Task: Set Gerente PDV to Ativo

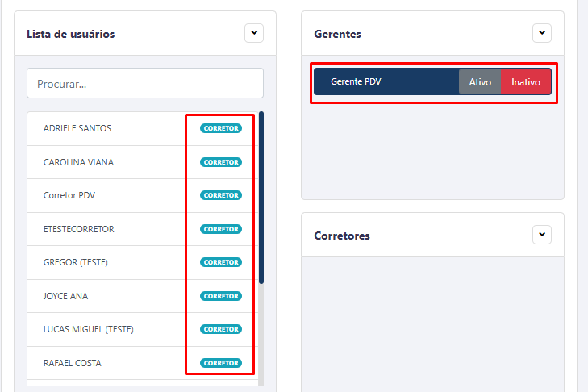Action: [480, 82]
